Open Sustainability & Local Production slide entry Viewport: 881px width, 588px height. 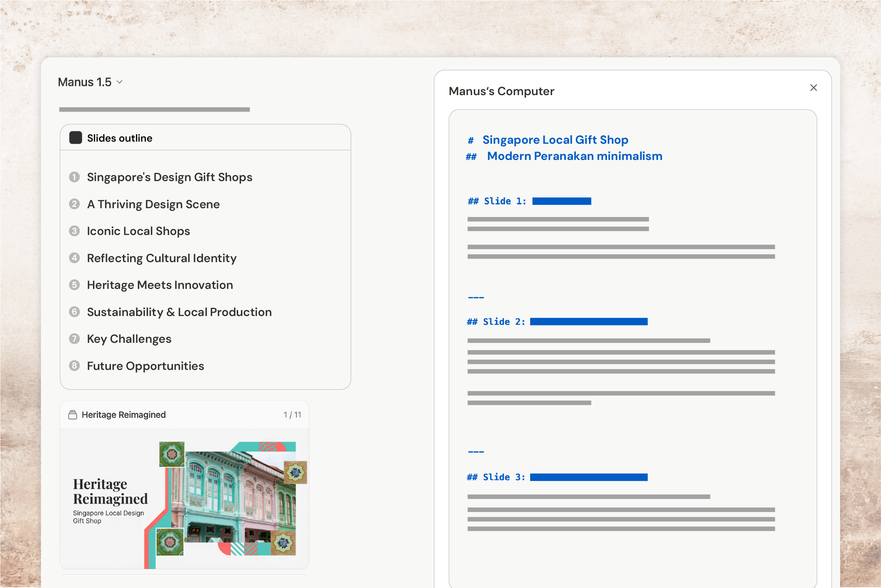tap(179, 312)
